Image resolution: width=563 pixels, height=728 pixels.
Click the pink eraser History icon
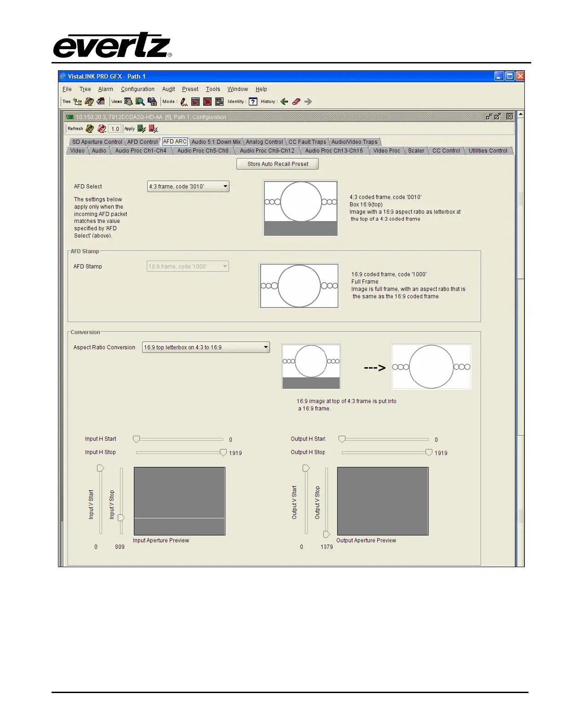(x=296, y=102)
